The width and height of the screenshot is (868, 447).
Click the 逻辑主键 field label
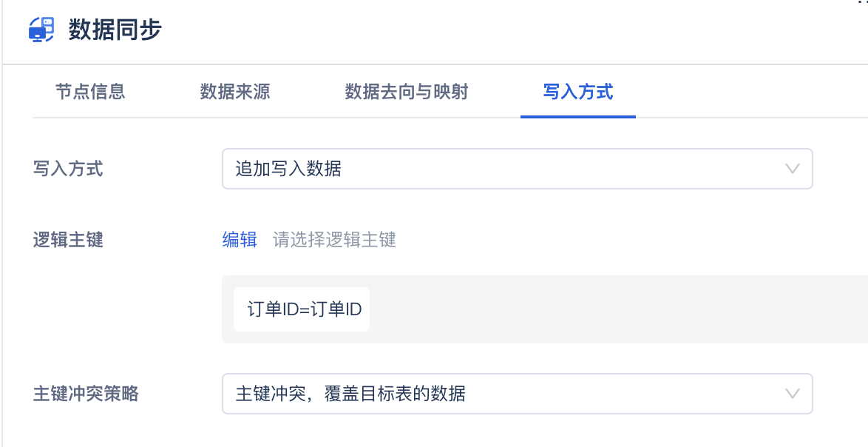pos(68,240)
